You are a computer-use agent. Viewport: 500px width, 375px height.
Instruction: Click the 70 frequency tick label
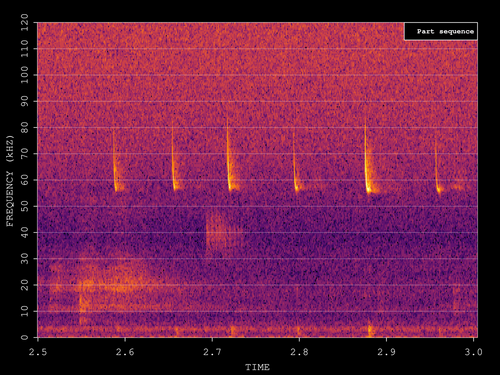(x=25, y=154)
